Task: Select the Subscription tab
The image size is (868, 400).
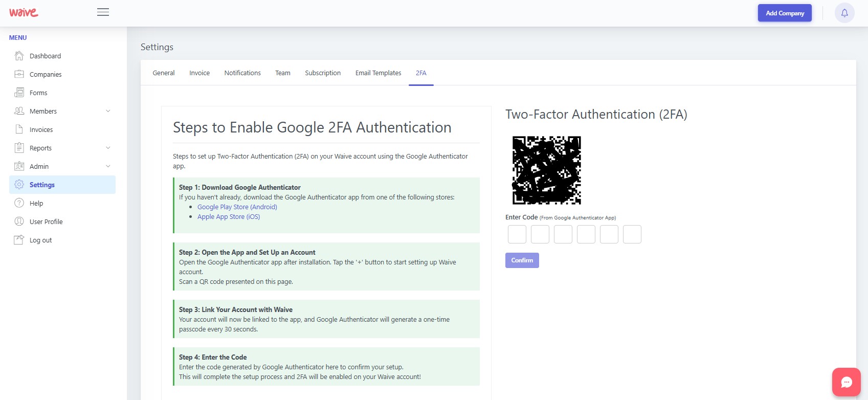Action: (x=323, y=73)
